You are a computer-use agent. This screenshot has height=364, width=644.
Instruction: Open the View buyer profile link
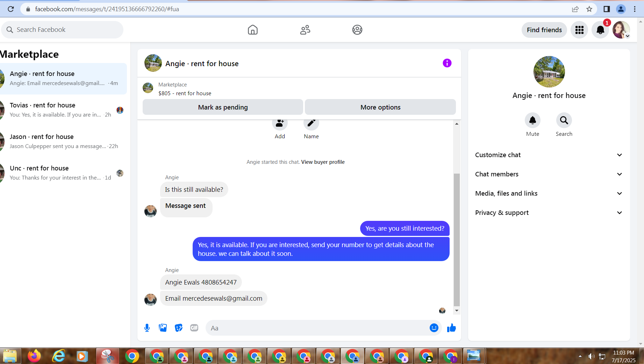click(x=323, y=162)
